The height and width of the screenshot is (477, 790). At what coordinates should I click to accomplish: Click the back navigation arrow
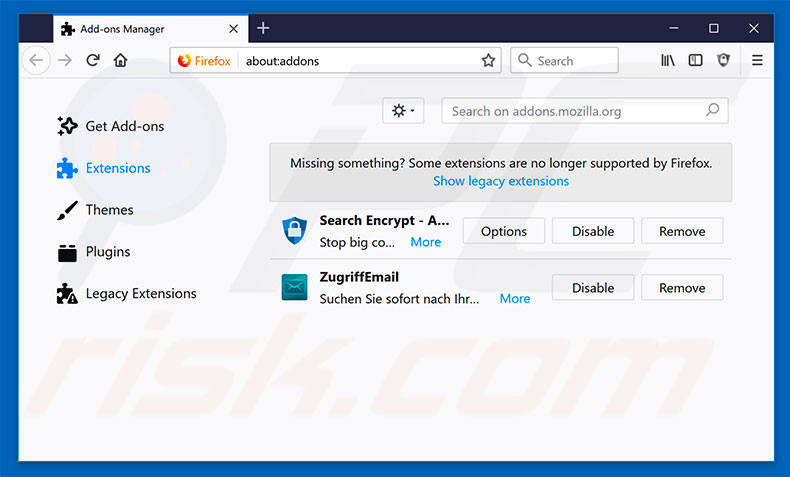pos(36,61)
